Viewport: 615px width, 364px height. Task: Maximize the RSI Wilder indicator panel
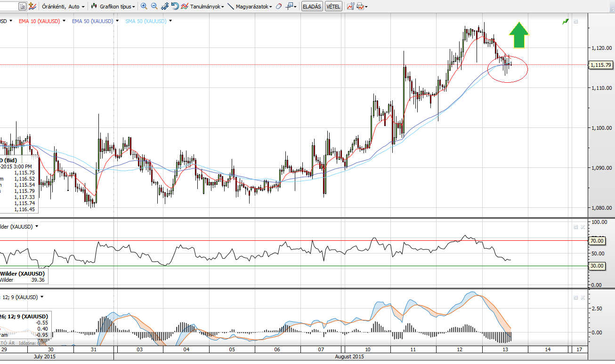pos(575,227)
